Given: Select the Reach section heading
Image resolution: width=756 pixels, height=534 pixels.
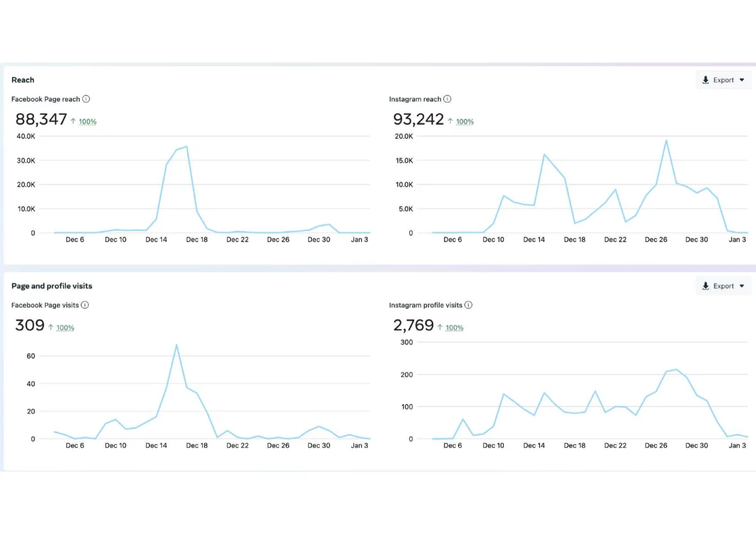Looking at the screenshot, I should [22, 80].
